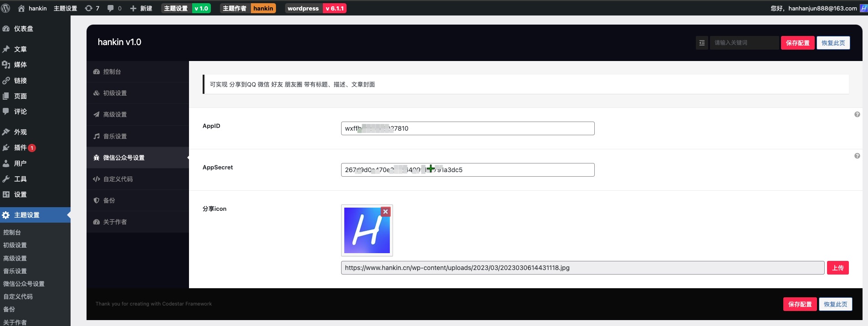This screenshot has height=326, width=868.
Task: Open 用户 users menu
Action: click(x=35, y=163)
